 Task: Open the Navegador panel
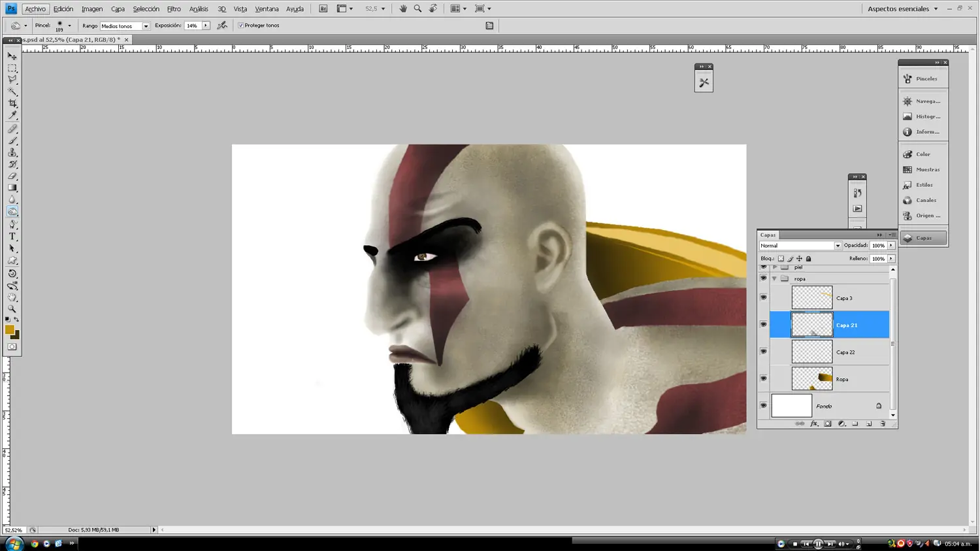tap(923, 101)
